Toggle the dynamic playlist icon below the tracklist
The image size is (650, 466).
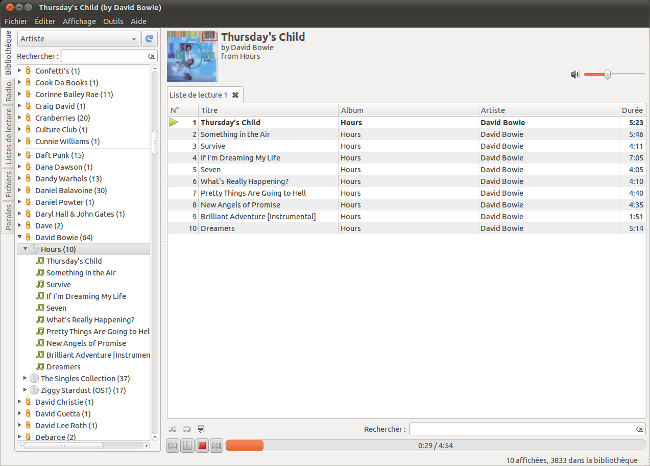[201, 429]
